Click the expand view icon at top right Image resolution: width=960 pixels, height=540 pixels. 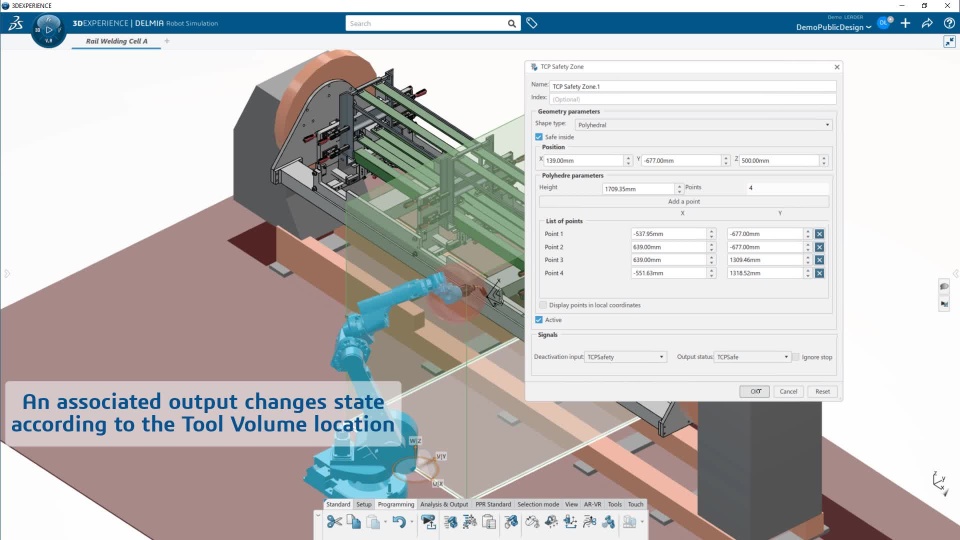pyautogui.click(x=949, y=42)
